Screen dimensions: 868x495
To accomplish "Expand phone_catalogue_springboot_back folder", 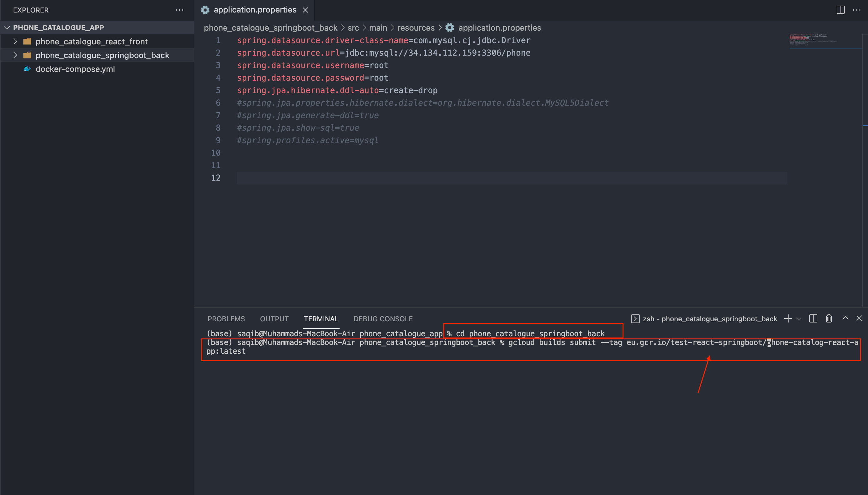I will (x=15, y=55).
